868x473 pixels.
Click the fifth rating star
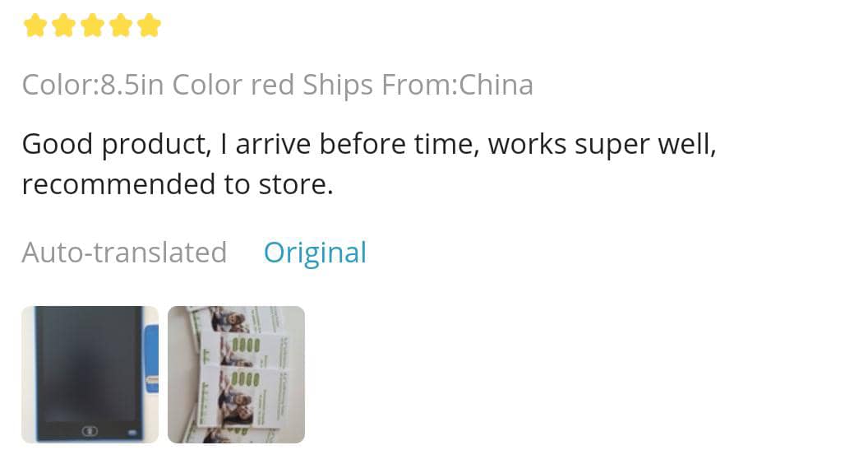[149, 26]
